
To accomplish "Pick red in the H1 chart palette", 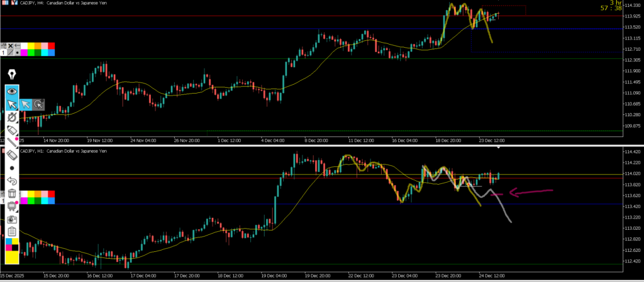I will [52, 194].
